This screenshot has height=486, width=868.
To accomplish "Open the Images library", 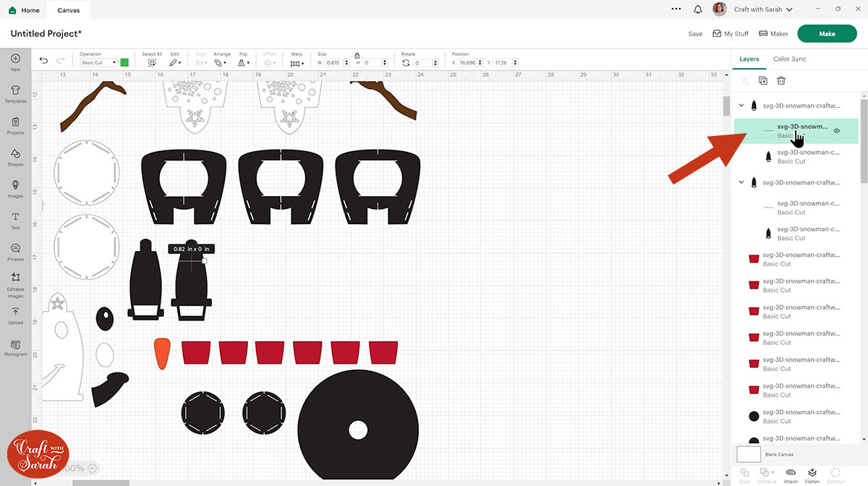I will [x=15, y=189].
